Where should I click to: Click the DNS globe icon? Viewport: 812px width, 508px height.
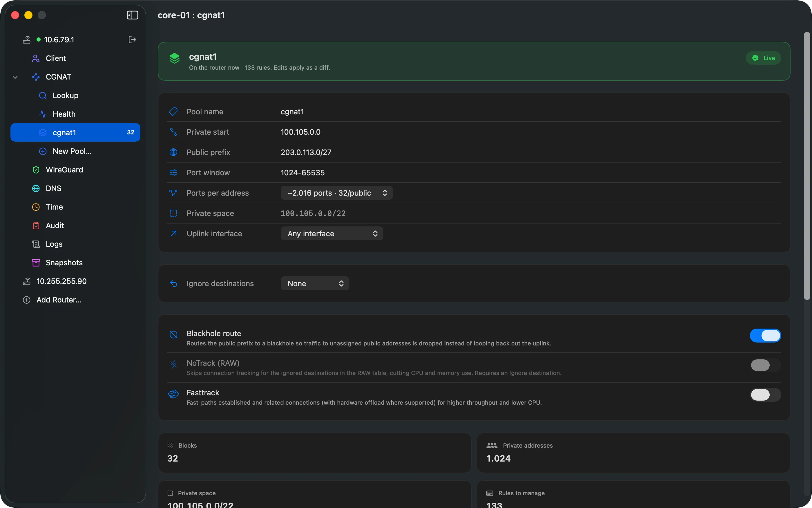[36, 188]
